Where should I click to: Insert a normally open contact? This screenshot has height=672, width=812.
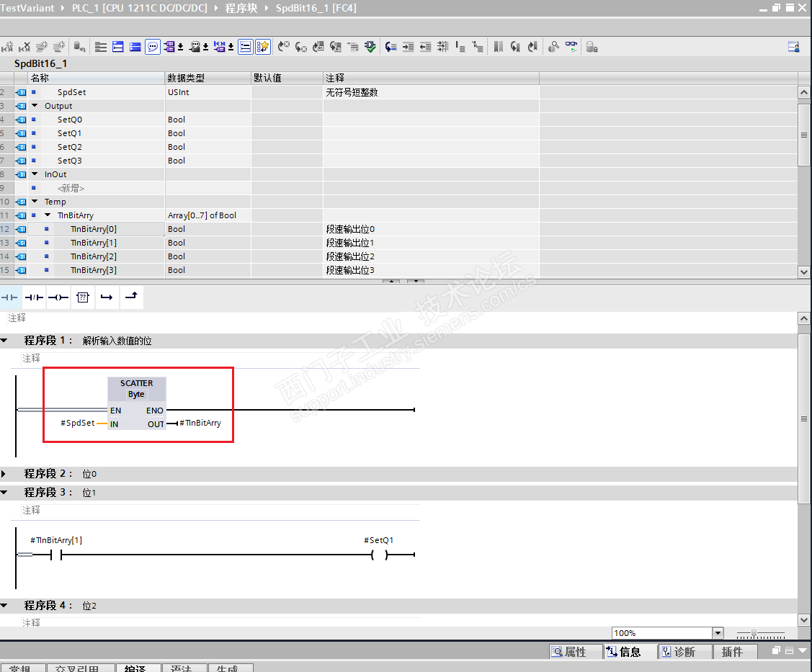[10, 297]
